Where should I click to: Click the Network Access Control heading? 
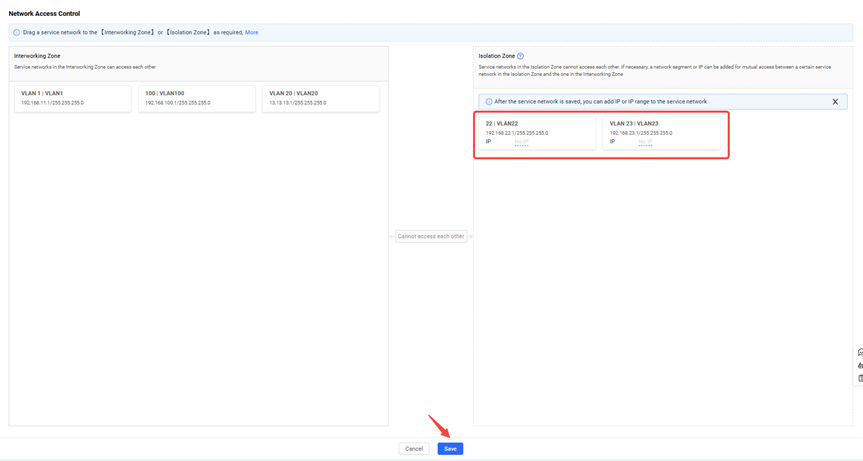(x=44, y=14)
